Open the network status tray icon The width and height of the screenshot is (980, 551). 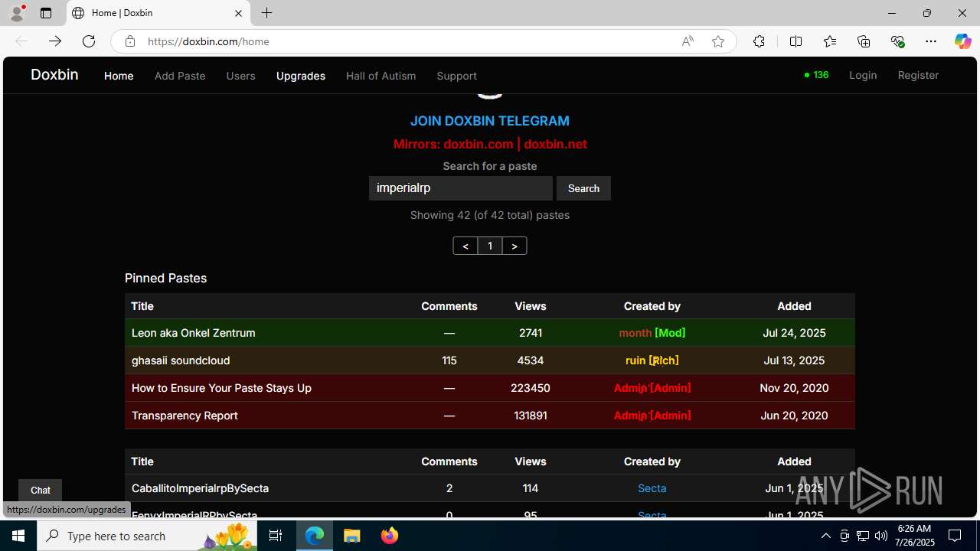(x=862, y=536)
